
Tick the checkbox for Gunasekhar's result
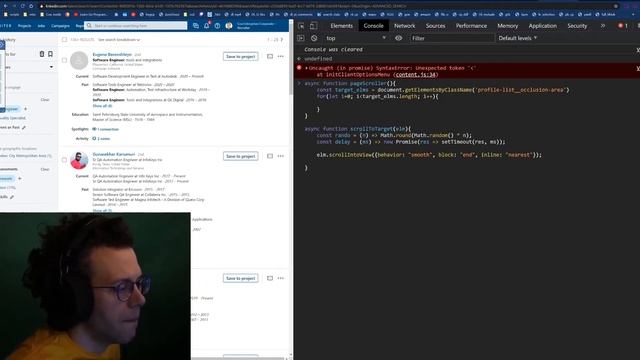click(x=64, y=160)
